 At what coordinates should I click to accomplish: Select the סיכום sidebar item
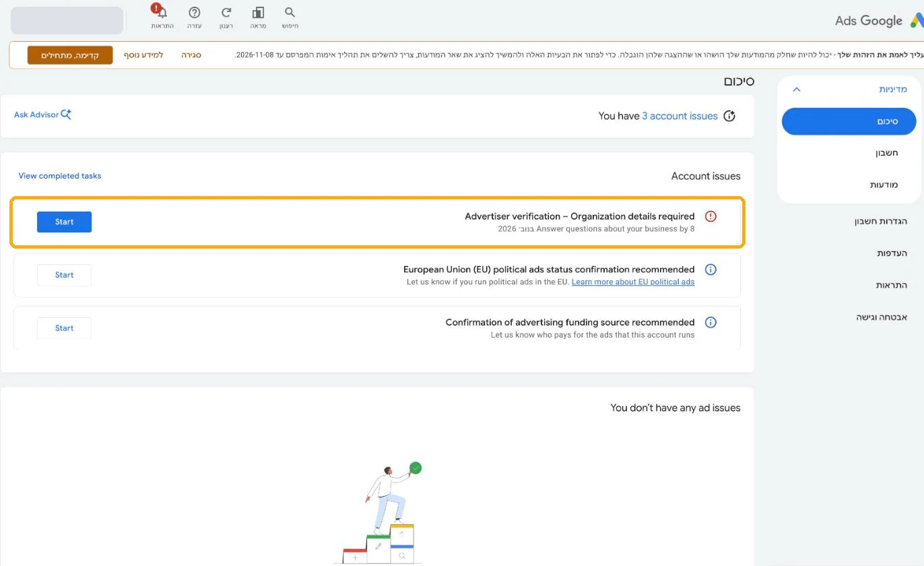click(x=849, y=121)
